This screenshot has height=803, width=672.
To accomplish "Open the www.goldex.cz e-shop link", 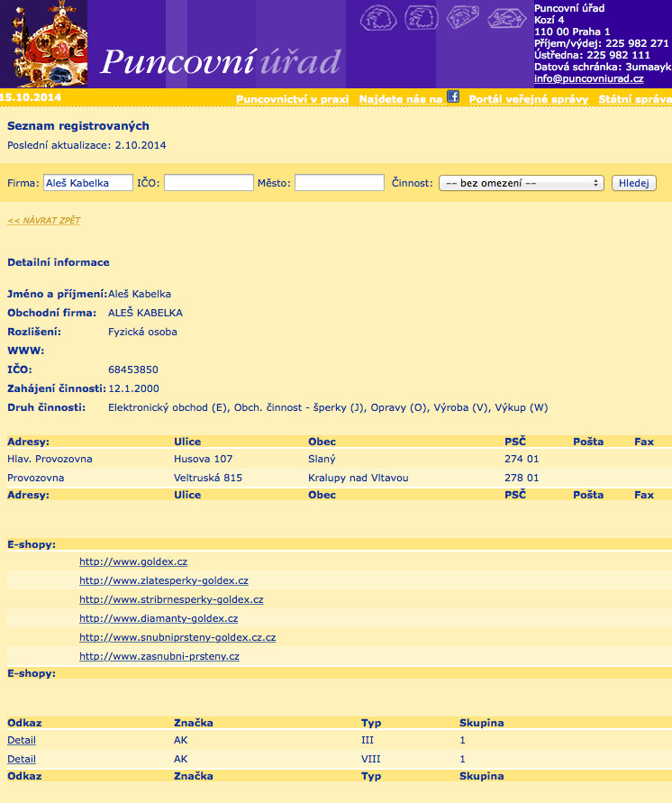I will [133, 561].
